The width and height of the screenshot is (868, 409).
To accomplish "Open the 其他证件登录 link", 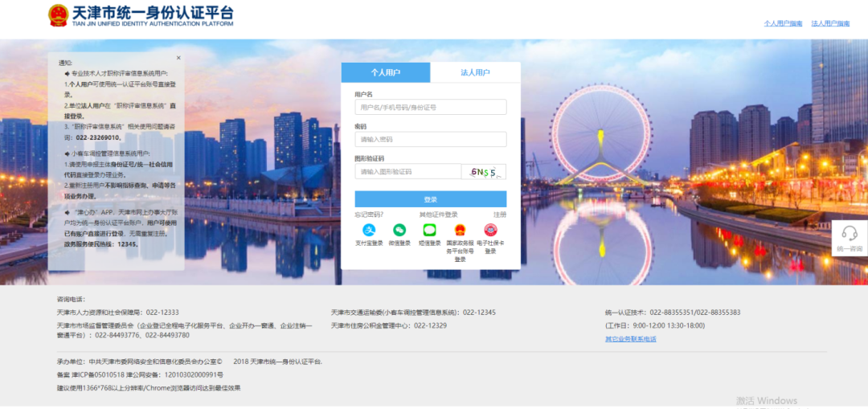I will [x=439, y=215].
